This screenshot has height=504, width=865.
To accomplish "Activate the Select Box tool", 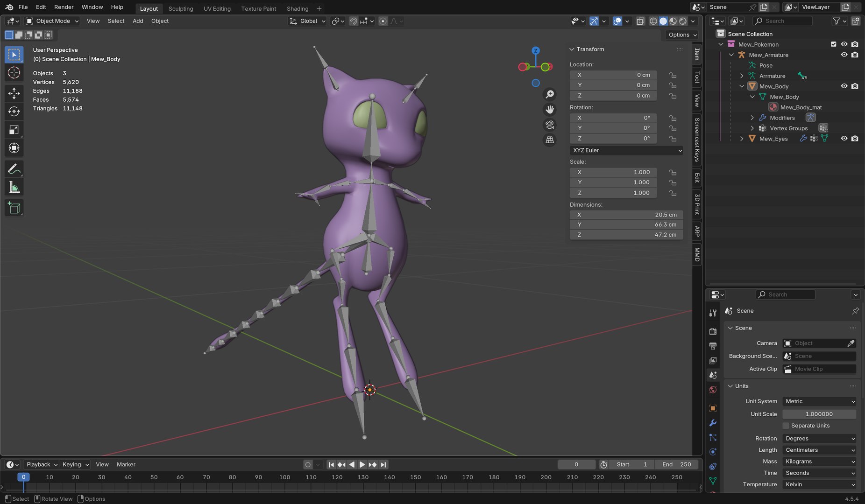I will click(x=14, y=55).
